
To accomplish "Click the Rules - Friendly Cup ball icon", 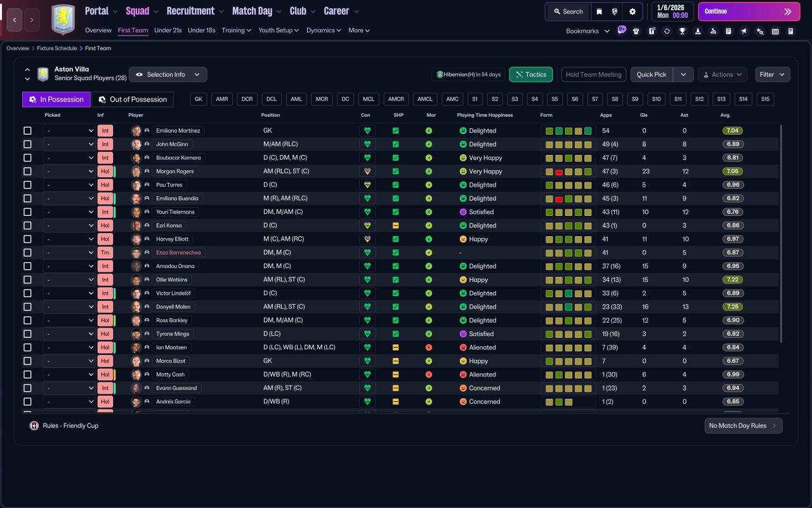I will (x=34, y=425).
